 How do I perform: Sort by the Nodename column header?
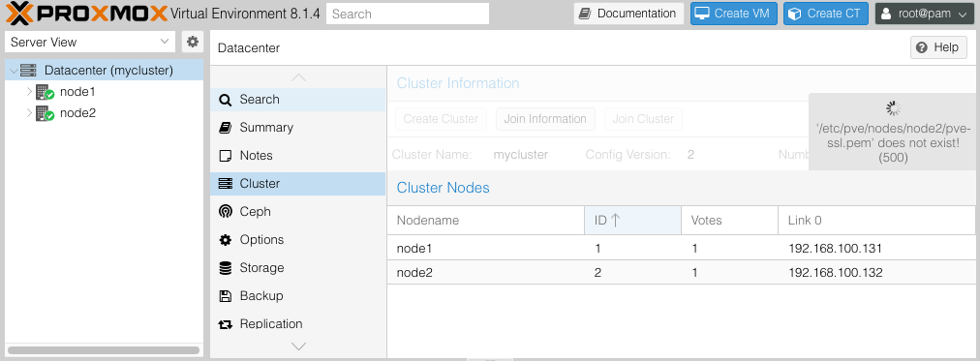coord(485,220)
